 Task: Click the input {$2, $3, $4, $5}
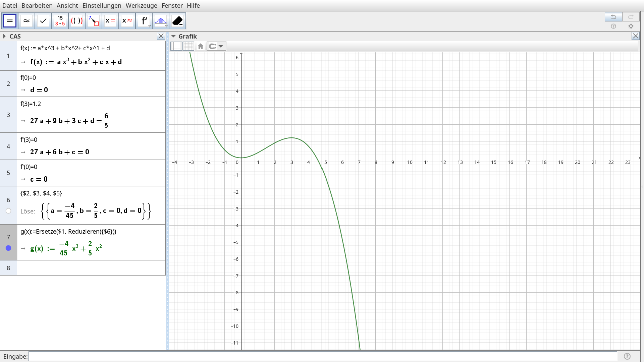click(41, 193)
